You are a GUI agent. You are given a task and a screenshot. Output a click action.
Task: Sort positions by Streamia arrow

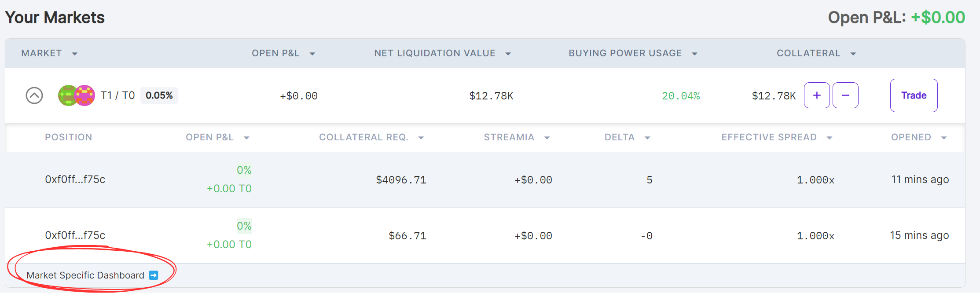[x=547, y=138]
